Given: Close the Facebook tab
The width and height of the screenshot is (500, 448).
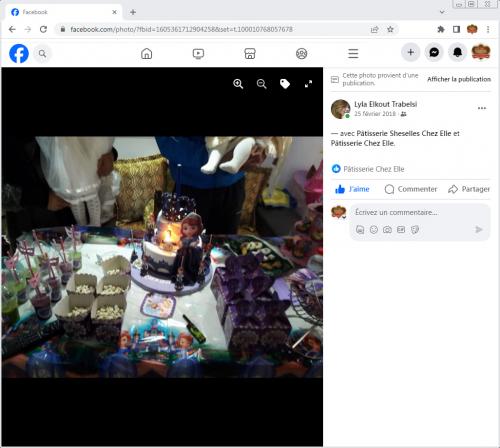Looking at the screenshot, I should click(x=114, y=12).
